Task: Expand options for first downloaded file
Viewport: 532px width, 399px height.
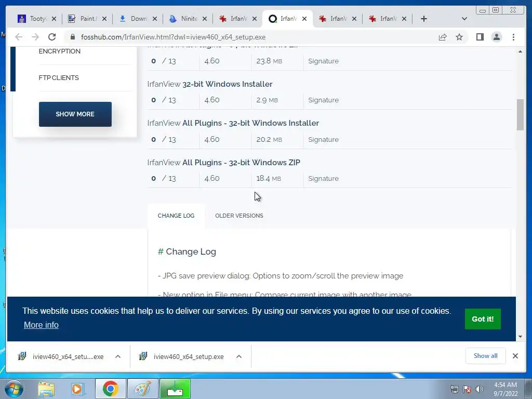Action: pyautogui.click(x=118, y=356)
